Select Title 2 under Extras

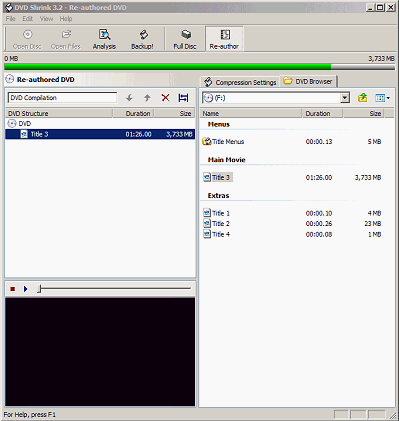221,224
